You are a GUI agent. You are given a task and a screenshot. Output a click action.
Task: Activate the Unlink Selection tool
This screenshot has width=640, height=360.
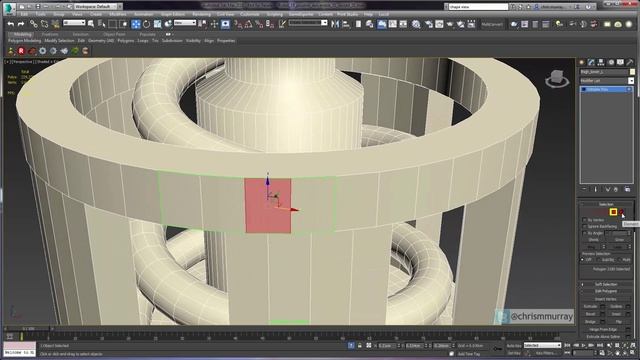pyautogui.click(x=44, y=24)
